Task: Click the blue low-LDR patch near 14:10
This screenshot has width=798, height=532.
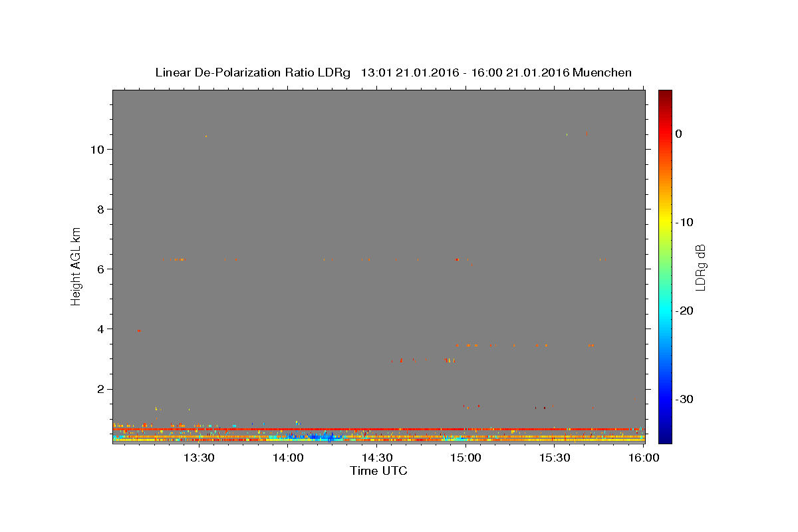Action: coord(324,438)
